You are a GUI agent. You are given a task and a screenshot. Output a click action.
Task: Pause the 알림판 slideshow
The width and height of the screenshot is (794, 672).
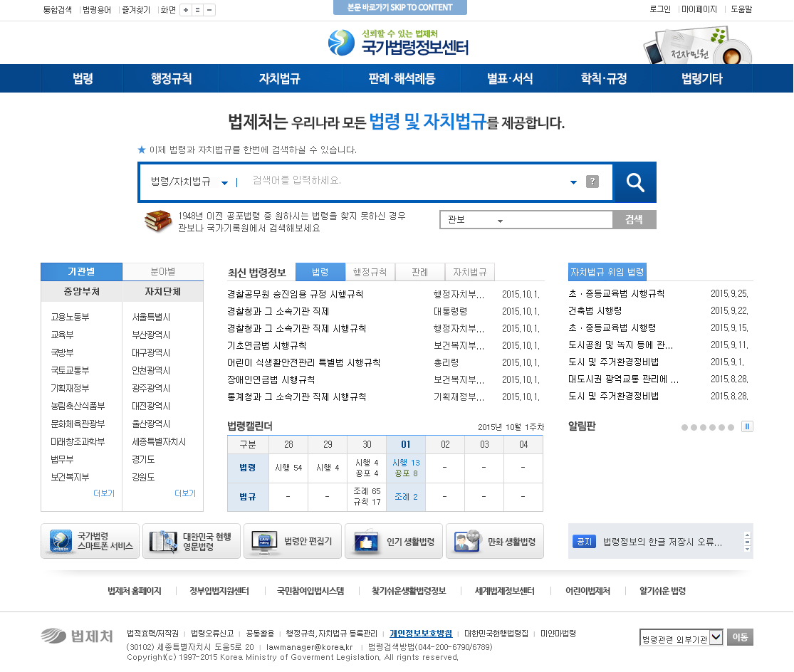(747, 426)
